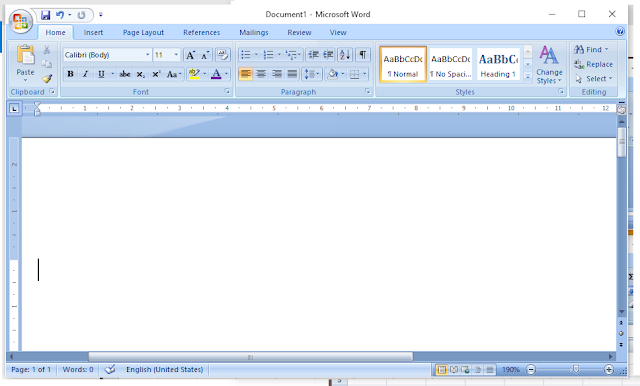This screenshot has height=386, width=640.
Task: Align text left
Action: tap(245, 74)
